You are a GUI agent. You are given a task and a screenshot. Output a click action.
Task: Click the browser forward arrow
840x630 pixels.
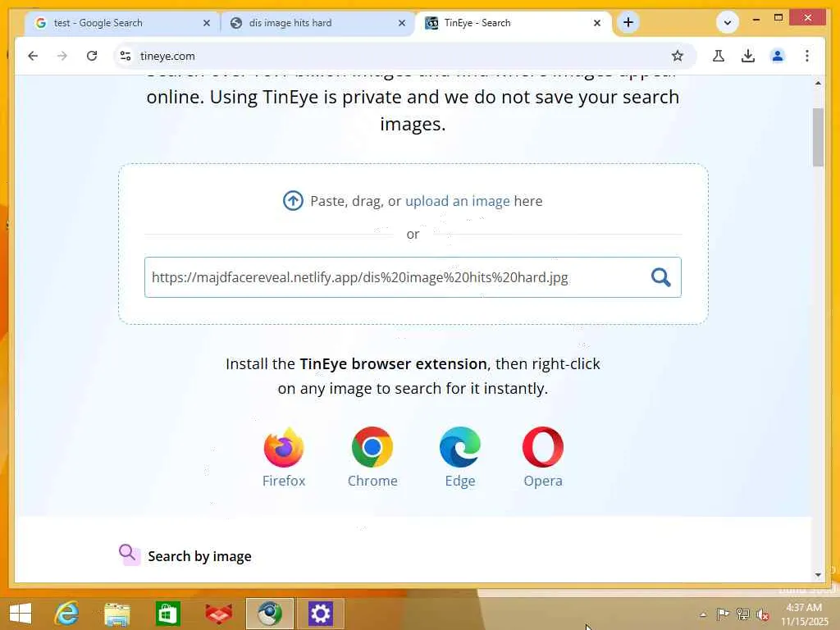(62, 56)
